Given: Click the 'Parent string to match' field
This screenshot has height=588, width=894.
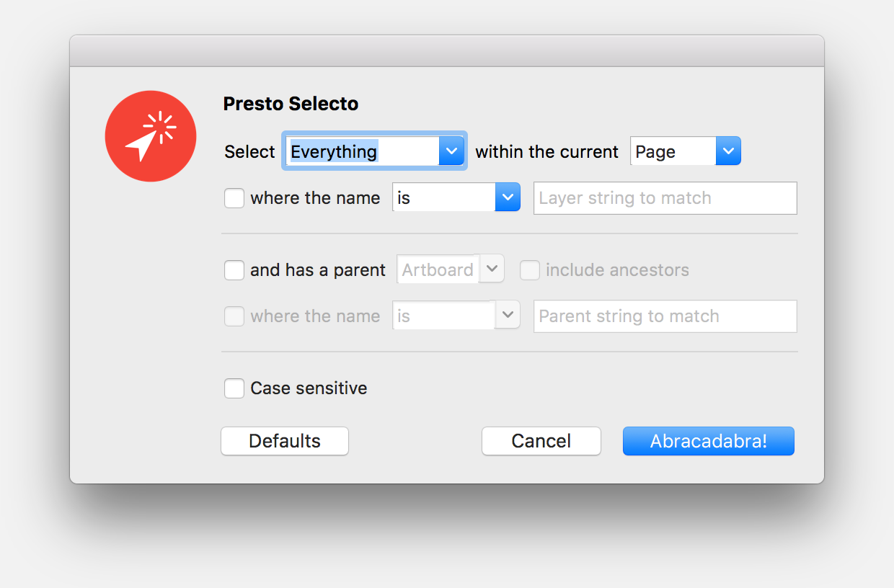Looking at the screenshot, I should [664, 316].
